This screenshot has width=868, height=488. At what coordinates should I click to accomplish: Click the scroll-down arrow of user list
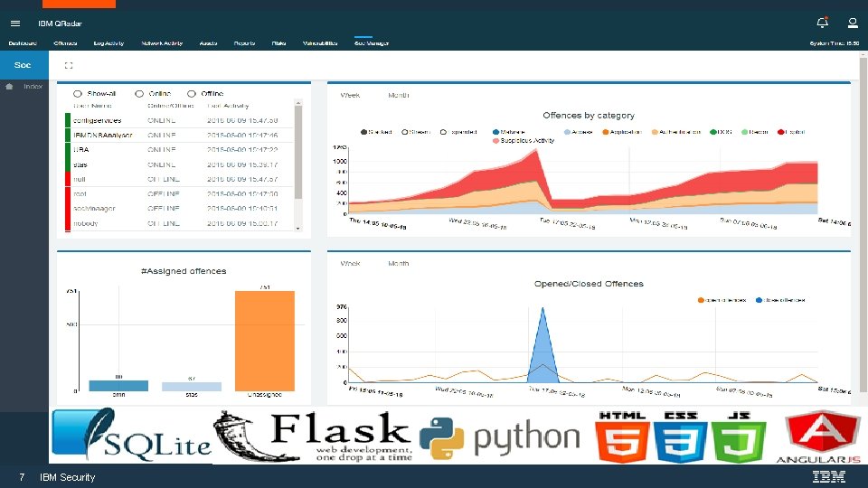coord(298,228)
